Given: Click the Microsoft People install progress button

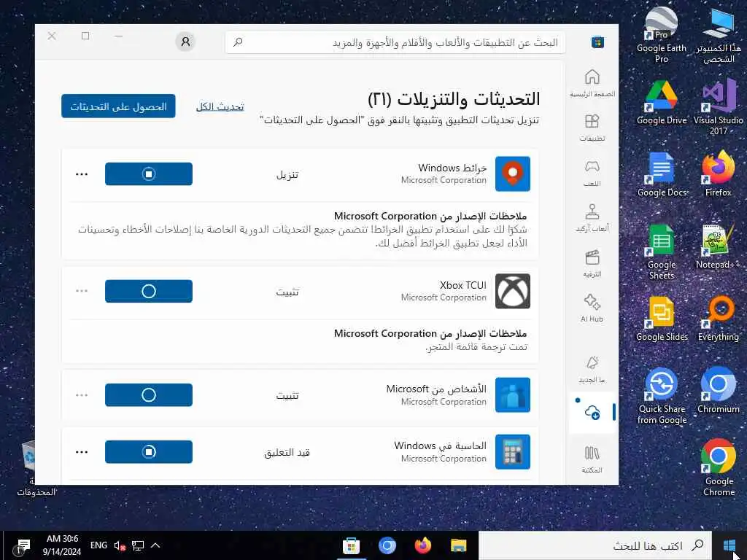Looking at the screenshot, I should coord(149,394).
